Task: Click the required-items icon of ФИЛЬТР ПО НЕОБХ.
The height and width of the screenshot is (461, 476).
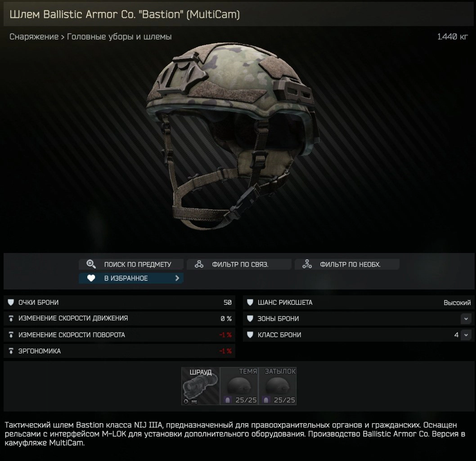Action: (x=307, y=264)
